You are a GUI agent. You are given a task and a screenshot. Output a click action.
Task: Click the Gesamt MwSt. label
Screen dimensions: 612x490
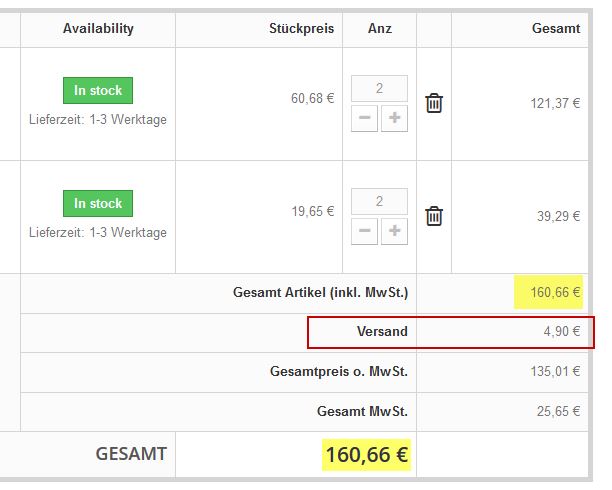point(362,411)
